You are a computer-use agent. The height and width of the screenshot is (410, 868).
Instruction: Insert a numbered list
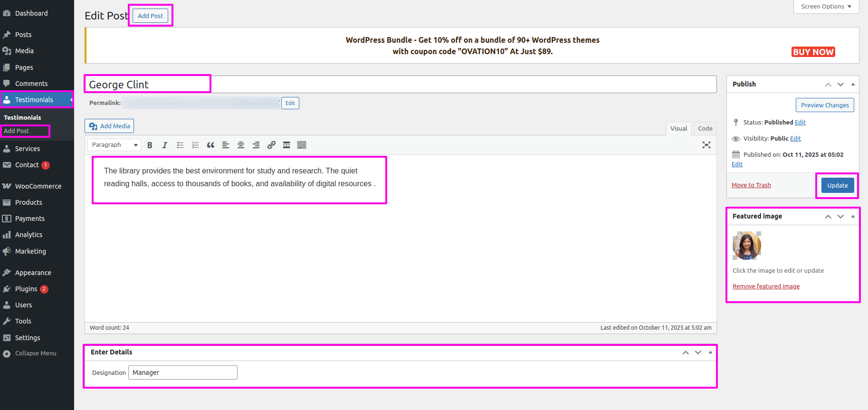(x=195, y=145)
